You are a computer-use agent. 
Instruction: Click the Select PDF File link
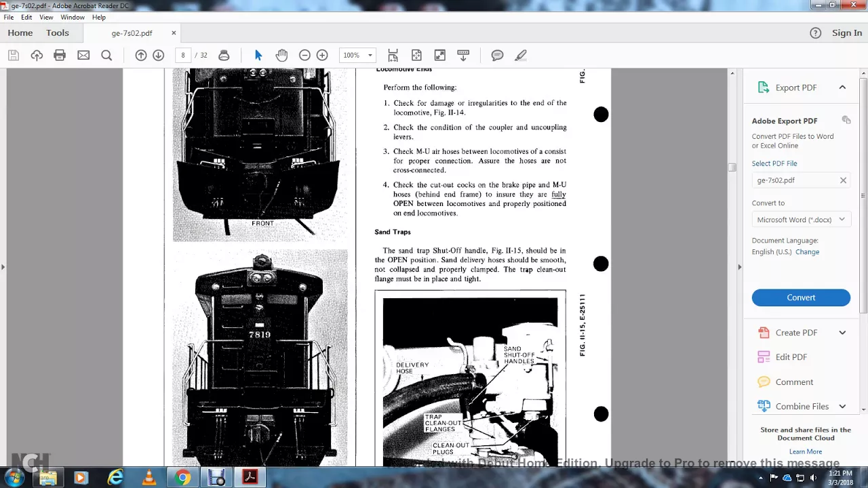click(774, 163)
